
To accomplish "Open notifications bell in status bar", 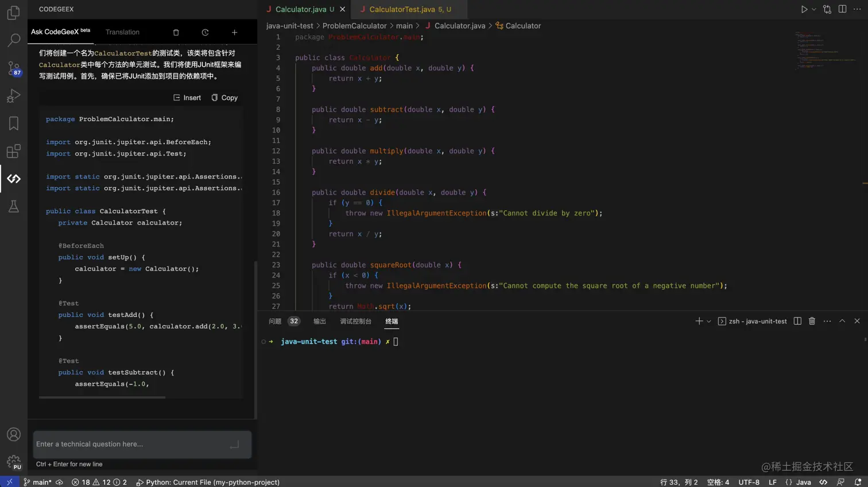I will pos(858,482).
